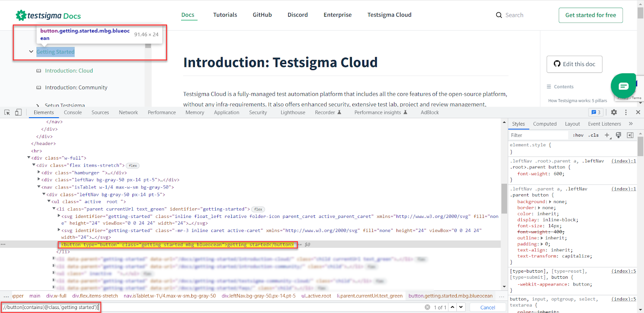Cancel the DevTools search
Viewport: 644px width, 313px height.
(488, 307)
